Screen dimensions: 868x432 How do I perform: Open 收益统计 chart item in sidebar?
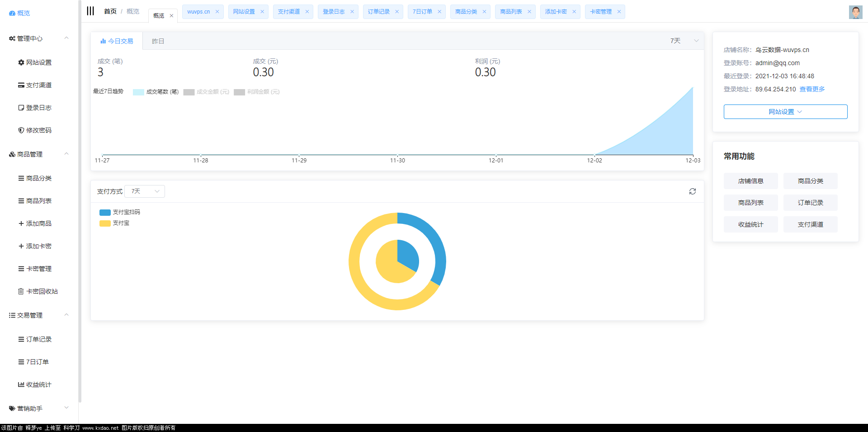pos(35,385)
